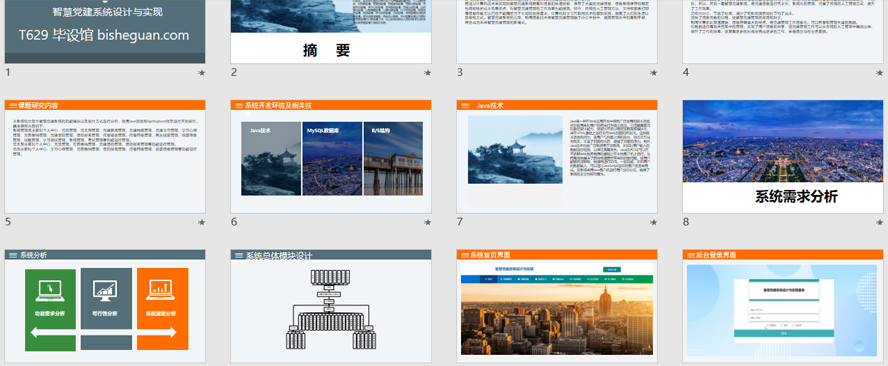Click the transition star icon under slide 1
The height and width of the screenshot is (366, 888).
(201, 73)
